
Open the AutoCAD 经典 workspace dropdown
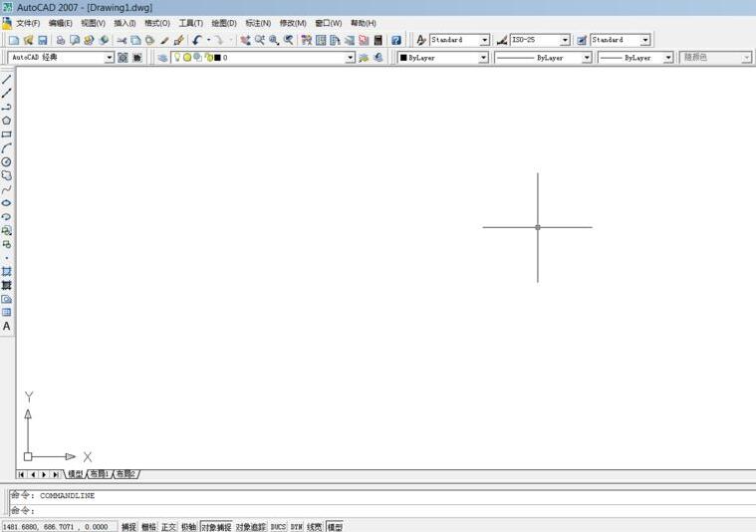(109, 58)
